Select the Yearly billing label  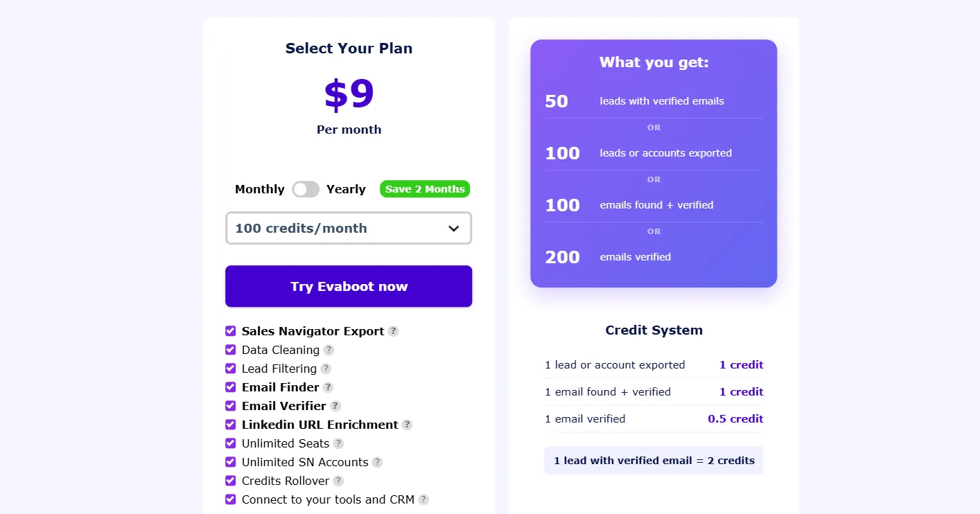(x=346, y=189)
